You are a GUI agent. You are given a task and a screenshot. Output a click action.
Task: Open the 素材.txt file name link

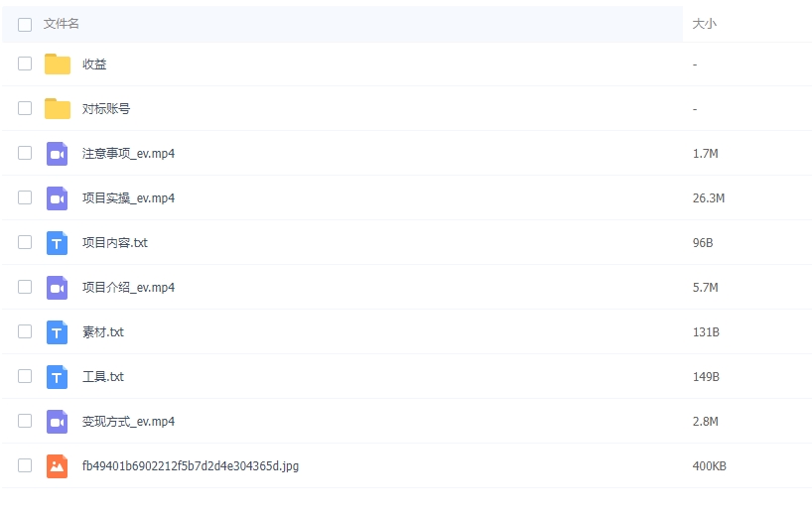point(103,332)
